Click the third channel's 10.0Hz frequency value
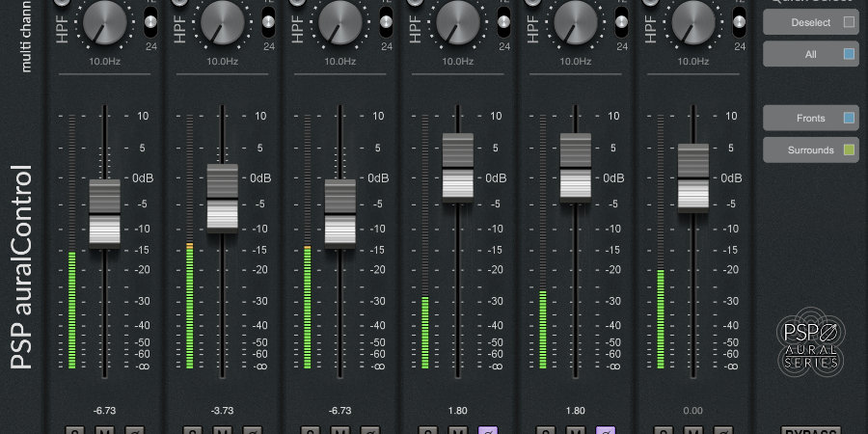 [x=340, y=62]
